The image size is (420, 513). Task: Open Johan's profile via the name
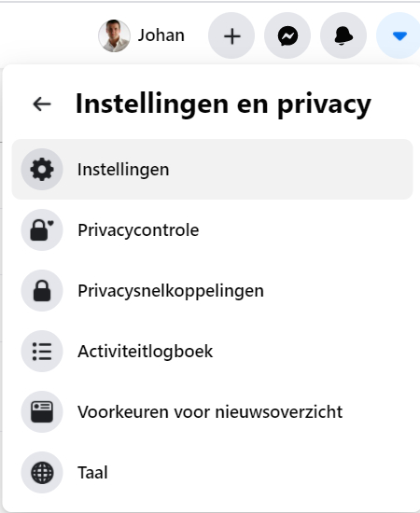[x=161, y=35]
